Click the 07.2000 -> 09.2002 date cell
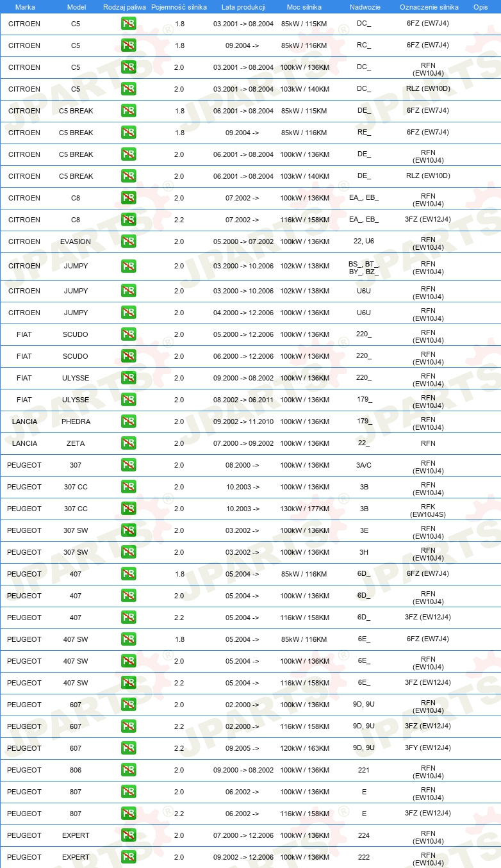This screenshot has height=868, width=501. point(243,443)
